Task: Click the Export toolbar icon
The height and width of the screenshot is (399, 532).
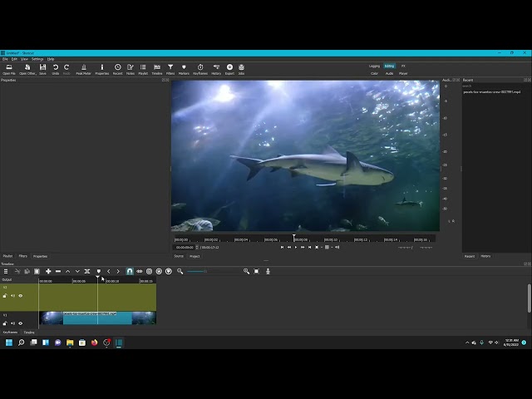Action: [229, 70]
